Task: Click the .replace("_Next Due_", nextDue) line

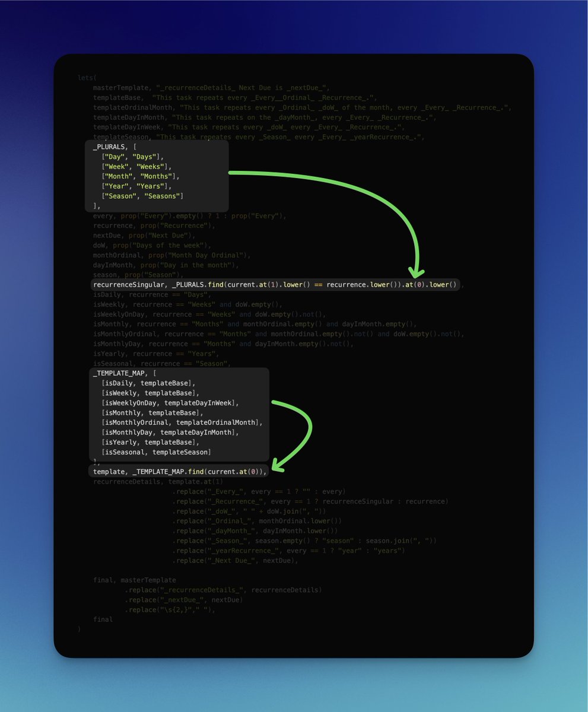Action: 235,560
